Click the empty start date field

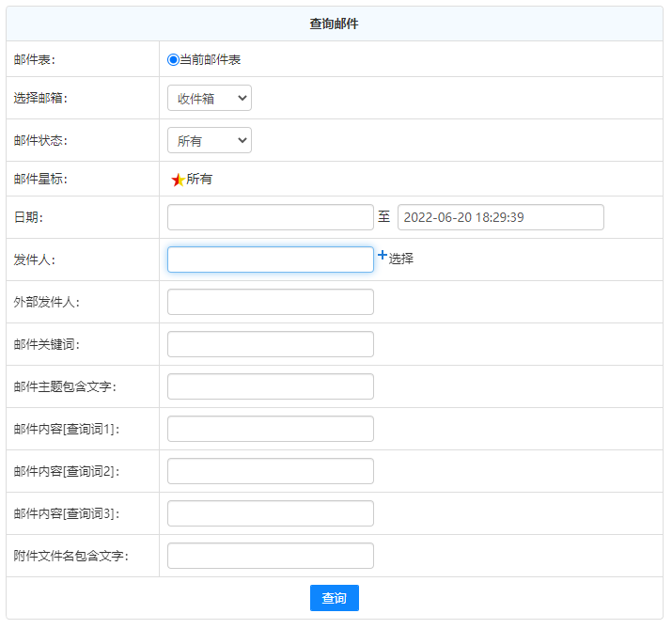tap(270, 217)
